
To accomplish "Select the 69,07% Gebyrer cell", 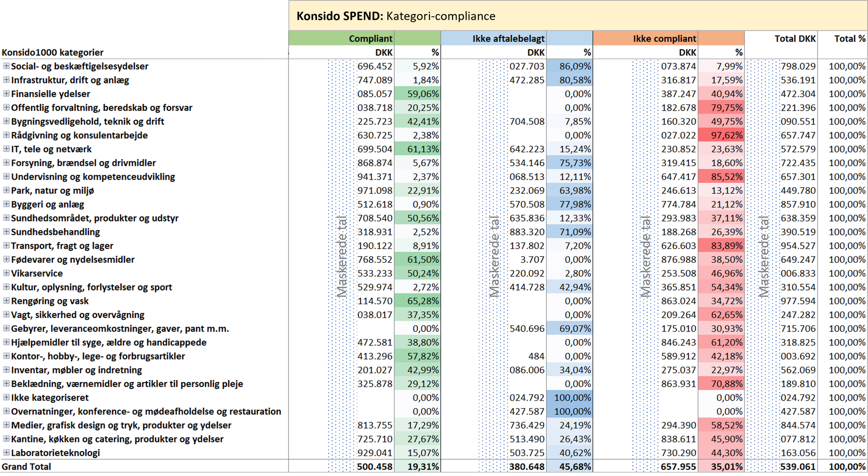I will click(x=569, y=328).
